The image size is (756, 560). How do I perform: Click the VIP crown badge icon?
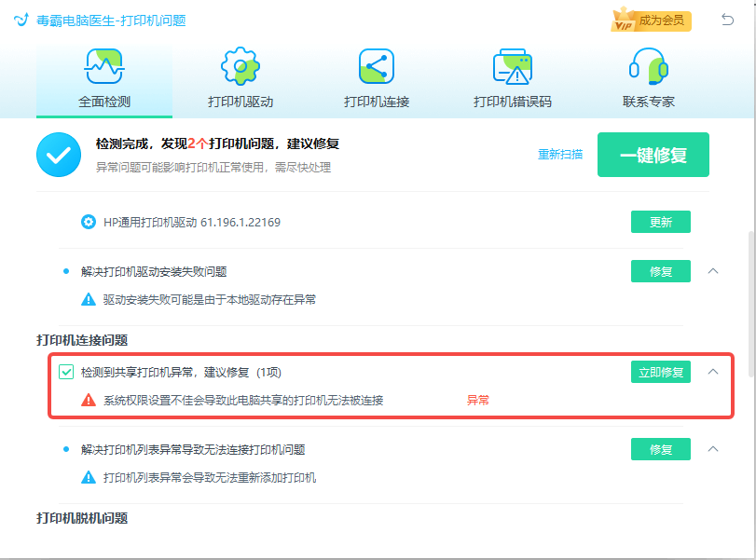pos(623,20)
